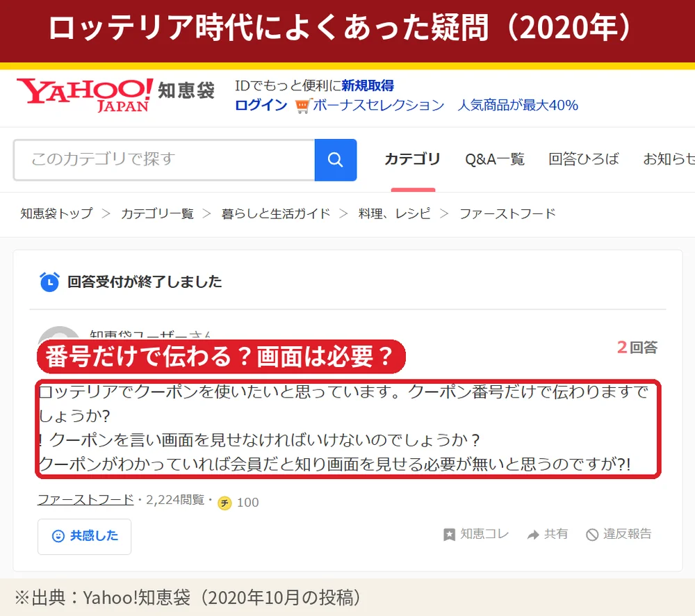Switch to the 回答ひろば tab
This screenshot has height=616, width=695.
coord(583,159)
